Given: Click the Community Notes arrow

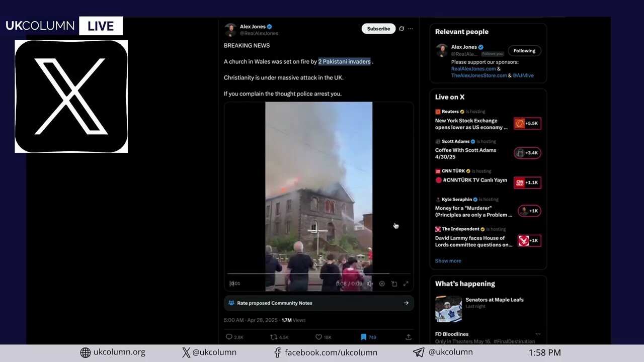Looking at the screenshot, I should click(406, 303).
